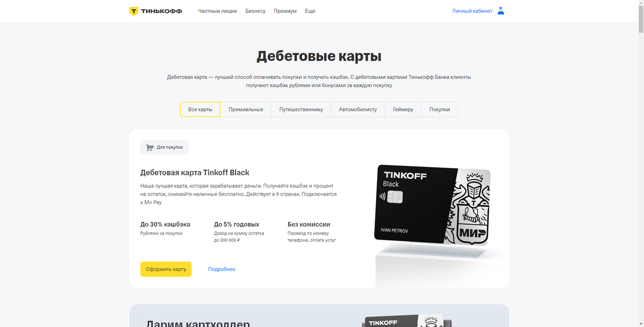Expand the Еще menu
The height and width of the screenshot is (327, 644).
(x=310, y=11)
